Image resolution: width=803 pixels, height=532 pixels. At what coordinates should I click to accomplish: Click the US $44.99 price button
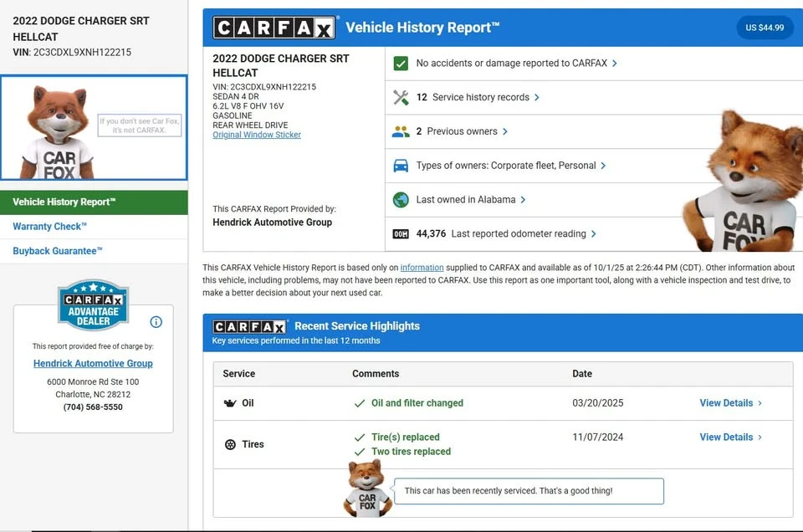point(765,28)
